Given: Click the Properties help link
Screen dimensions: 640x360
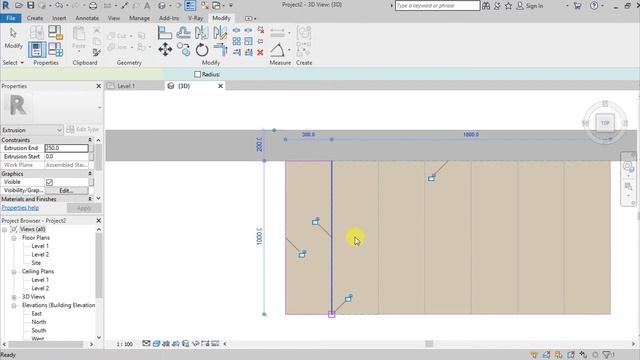Looking at the screenshot, I should 20,208.
